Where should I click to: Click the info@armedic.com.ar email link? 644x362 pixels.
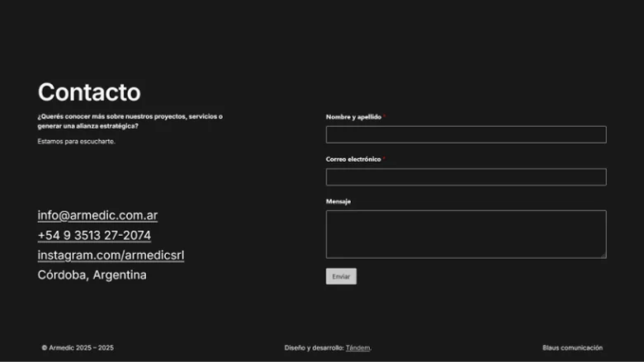(x=97, y=215)
